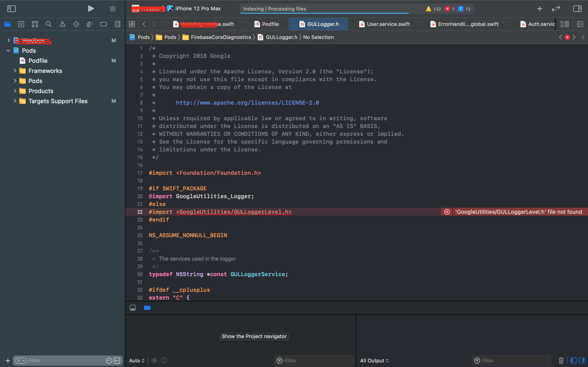Open the Test navigator
Image resolution: width=588 pixels, height=367 pixels.
click(76, 24)
